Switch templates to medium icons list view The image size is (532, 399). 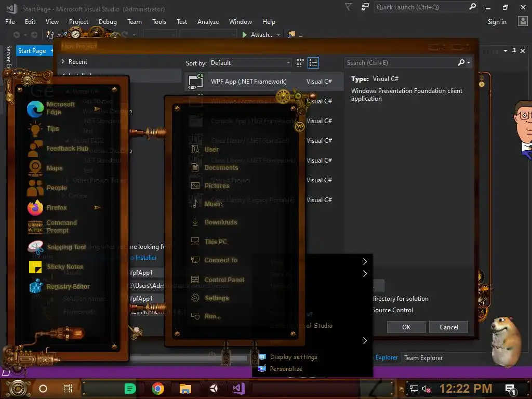point(313,63)
